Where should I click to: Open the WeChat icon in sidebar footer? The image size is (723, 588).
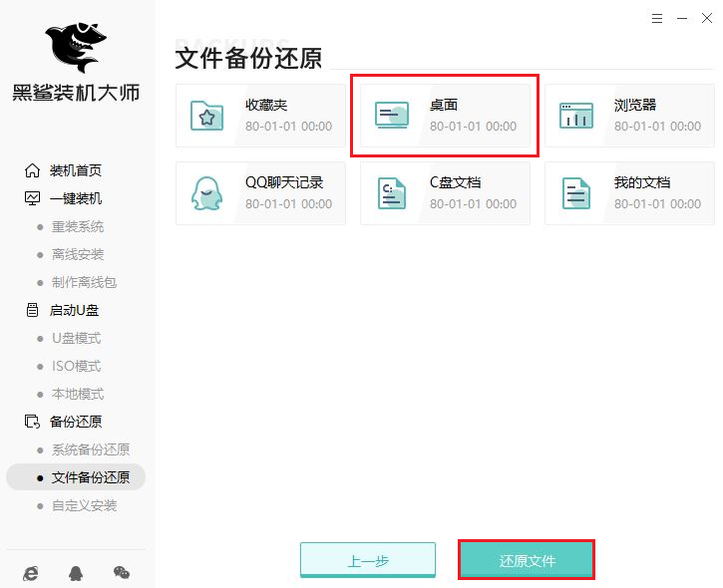(x=121, y=572)
